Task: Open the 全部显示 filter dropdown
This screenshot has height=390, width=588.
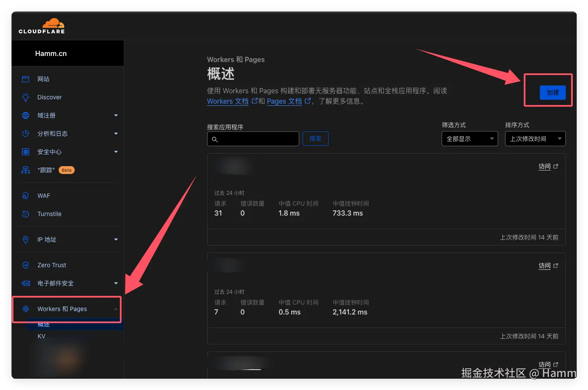Action: 469,138
